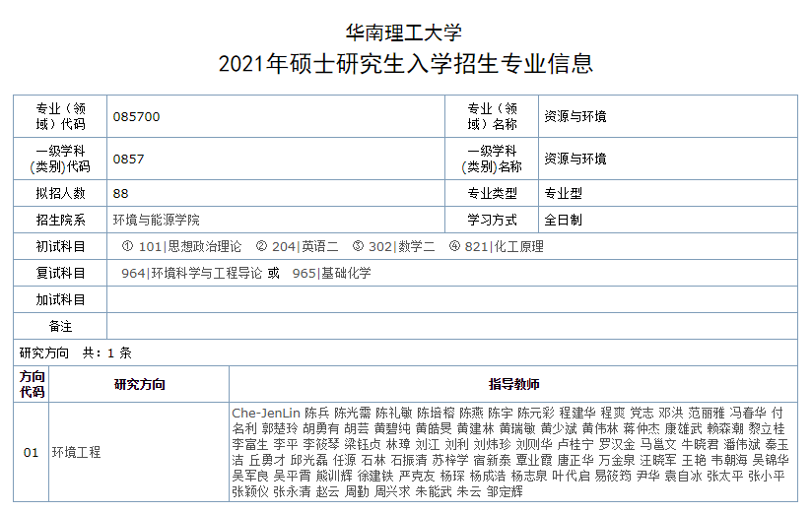Click direction code 01
Viewport: 812px width, 513px height.
(32, 452)
